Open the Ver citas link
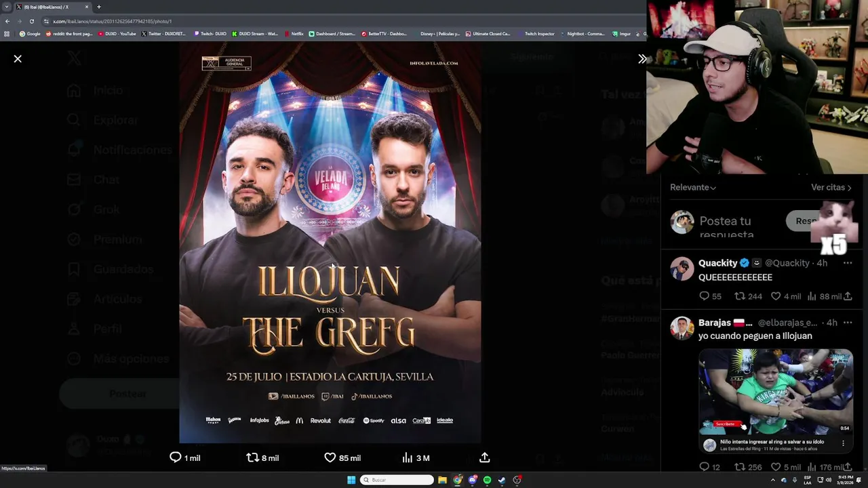 (x=831, y=187)
